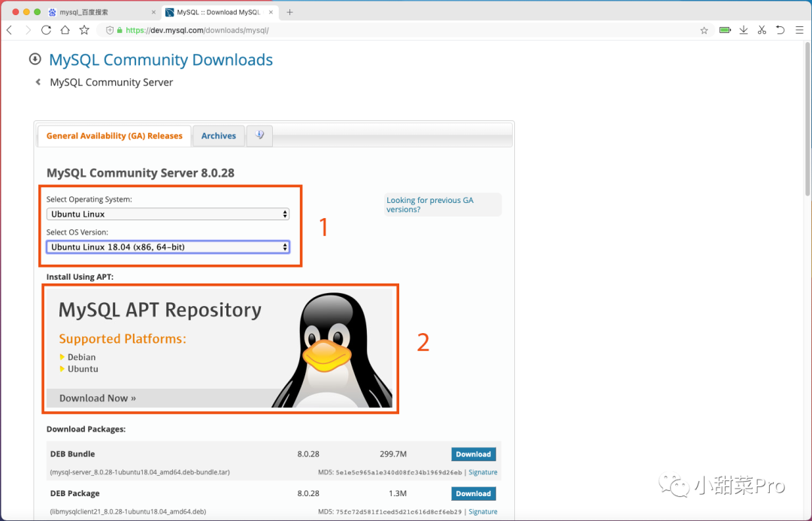Open a new tab with plus icon

tap(289, 12)
